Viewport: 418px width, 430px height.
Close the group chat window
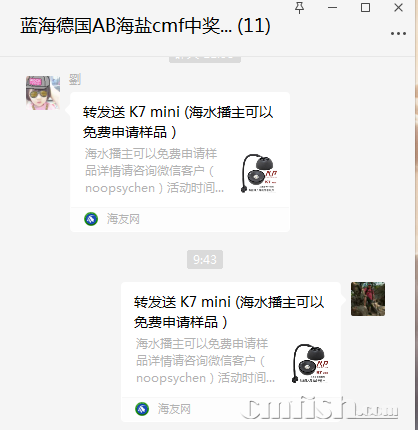(x=398, y=8)
